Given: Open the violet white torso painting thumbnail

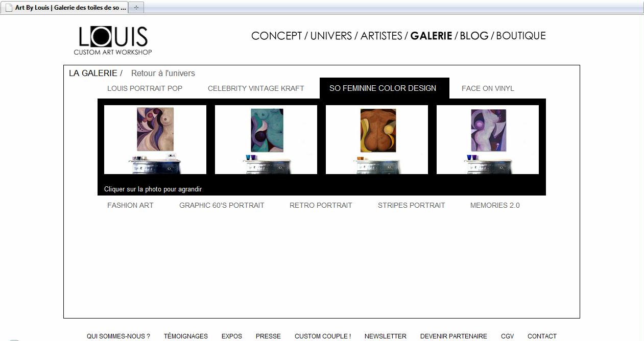Looking at the screenshot, I should click(x=488, y=139).
